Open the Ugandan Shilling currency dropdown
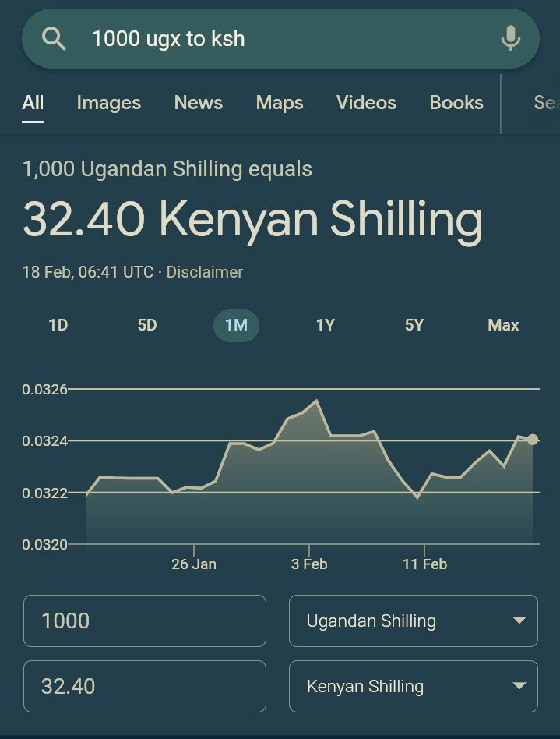The height and width of the screenshot is (739, 560). click(x=413, y=621)
